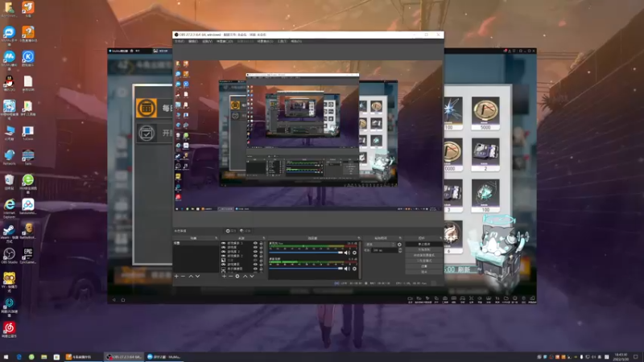This screenshot has height=362, width=644.
Task: Click Android home button in MuMu window
Action: [x=123, y=300]
